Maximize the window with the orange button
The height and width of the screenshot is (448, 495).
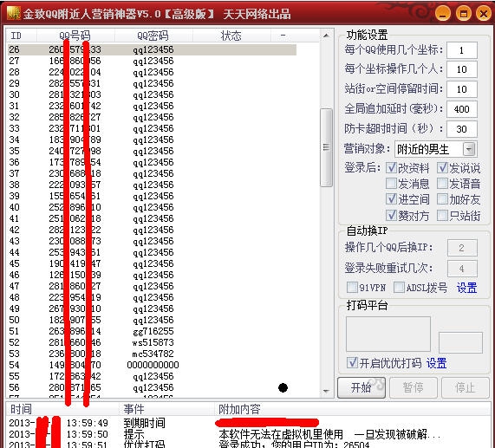click(464, 14)
